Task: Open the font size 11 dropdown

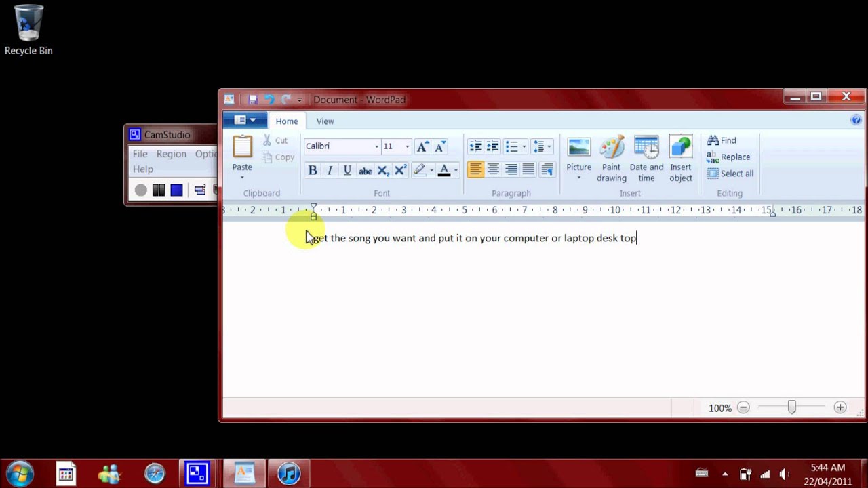Action: (x=407, y=146)
